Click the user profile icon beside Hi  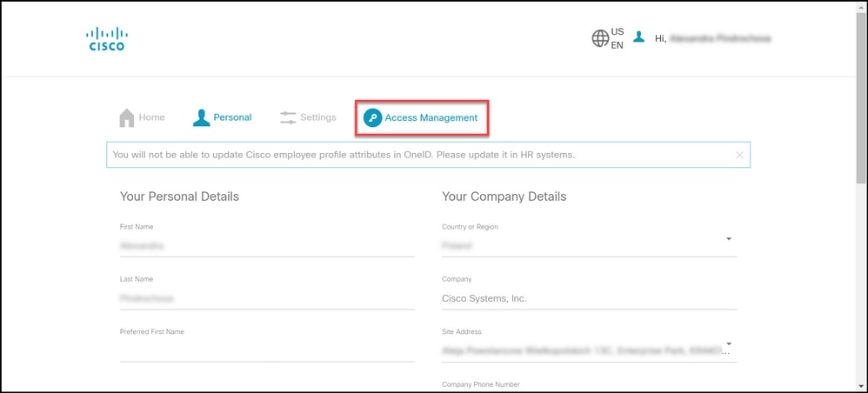(x=638, y=37)
